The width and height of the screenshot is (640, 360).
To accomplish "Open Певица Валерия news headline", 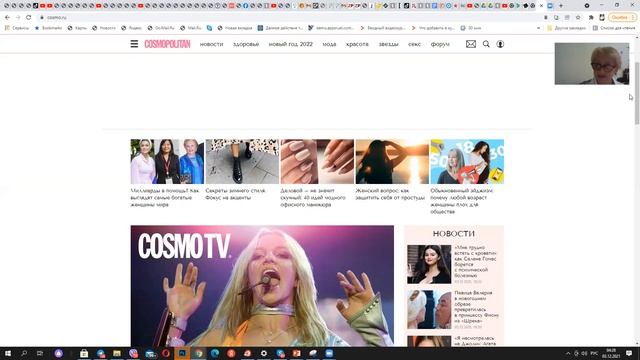I will point(476,307).
